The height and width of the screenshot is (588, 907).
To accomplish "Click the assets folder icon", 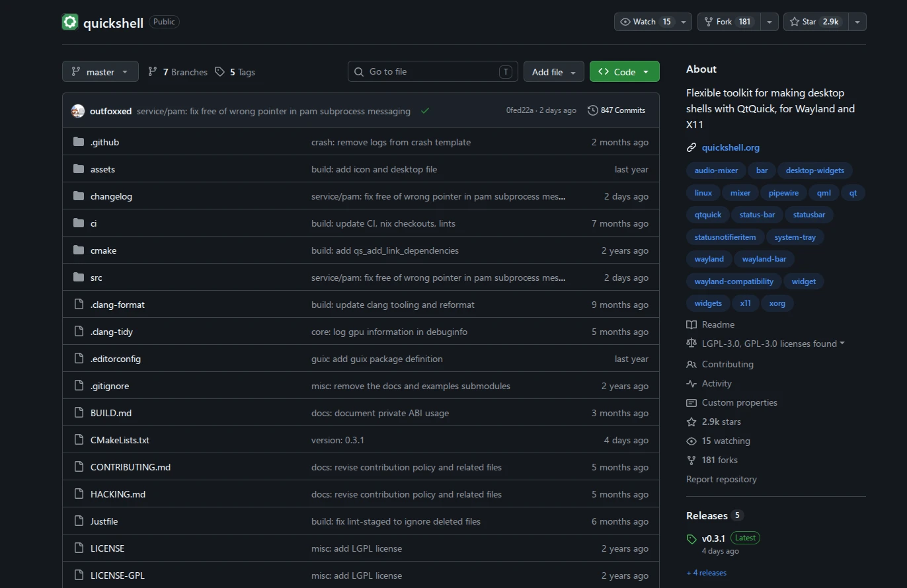I will coord(79,169).
